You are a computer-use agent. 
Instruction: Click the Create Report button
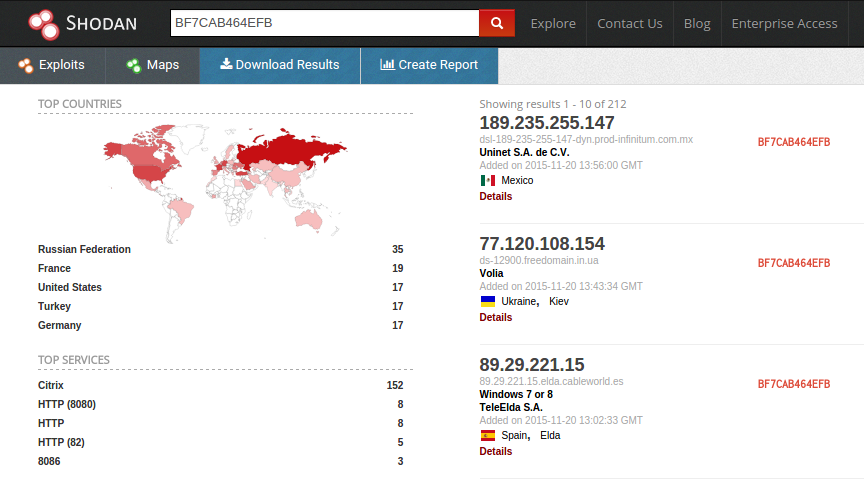[x=429, y=65]
